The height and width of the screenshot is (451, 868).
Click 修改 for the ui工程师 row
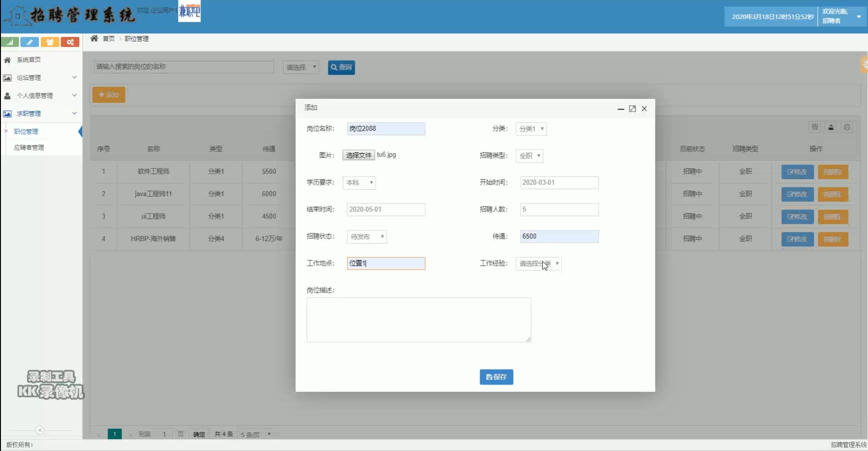[798, 216]
